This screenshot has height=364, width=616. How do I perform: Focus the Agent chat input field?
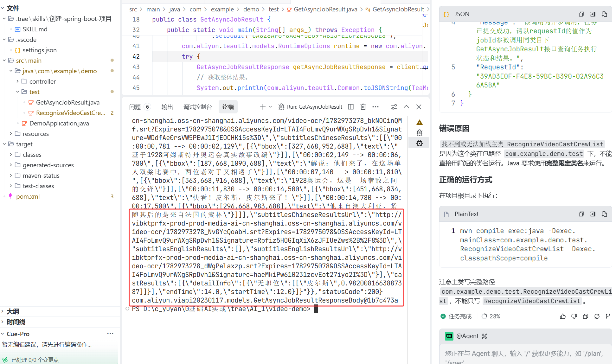pos(525,355)
